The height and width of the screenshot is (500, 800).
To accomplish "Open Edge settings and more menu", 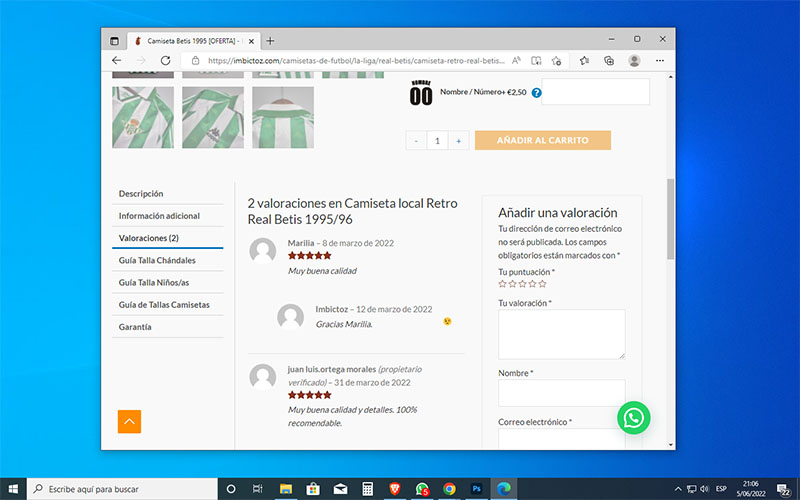I will (x=660, y=61).
